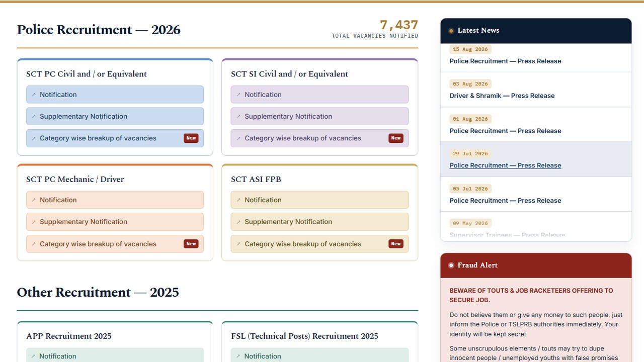The image size is (644, 362).
Task: Click the SCT ASI FPB card title
Action: click(256, 179)
